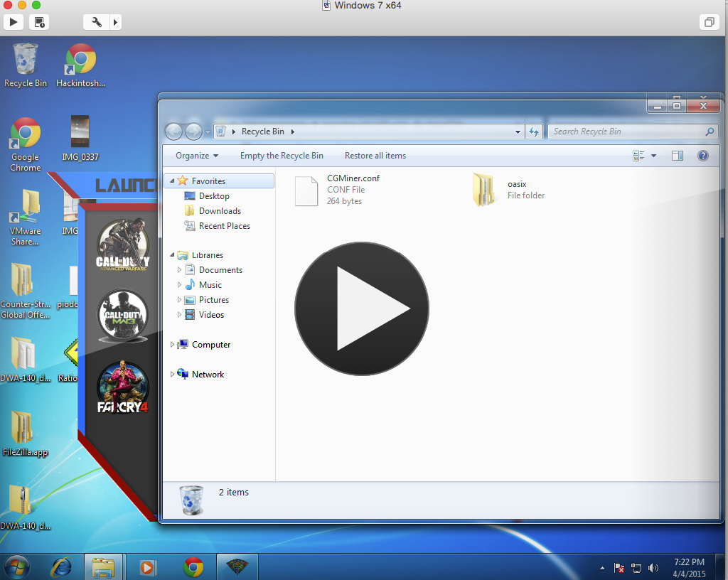Open the Counter-Strike Global Offensive folder
Image resolution: width=728 pixels, height=580 pixels.
[25, 291]
